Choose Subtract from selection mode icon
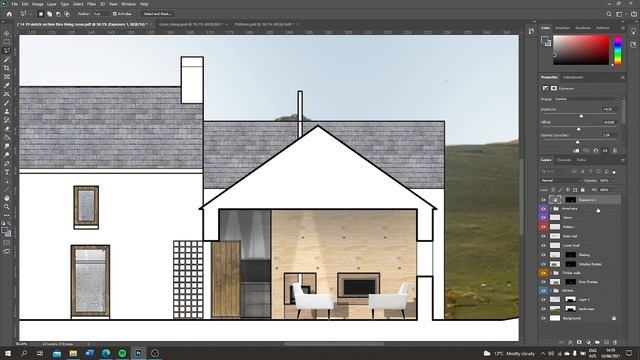 click(x=58, y=14)
